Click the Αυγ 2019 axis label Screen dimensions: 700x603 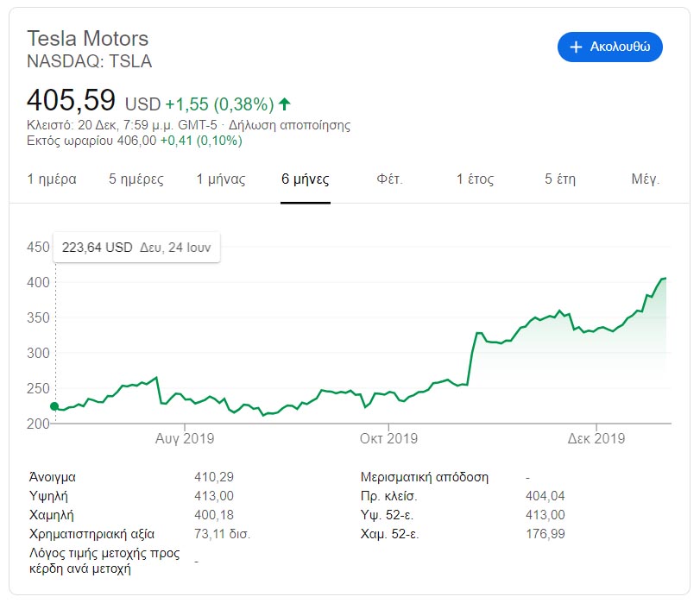pyautogui.click(x=185, y=438)
